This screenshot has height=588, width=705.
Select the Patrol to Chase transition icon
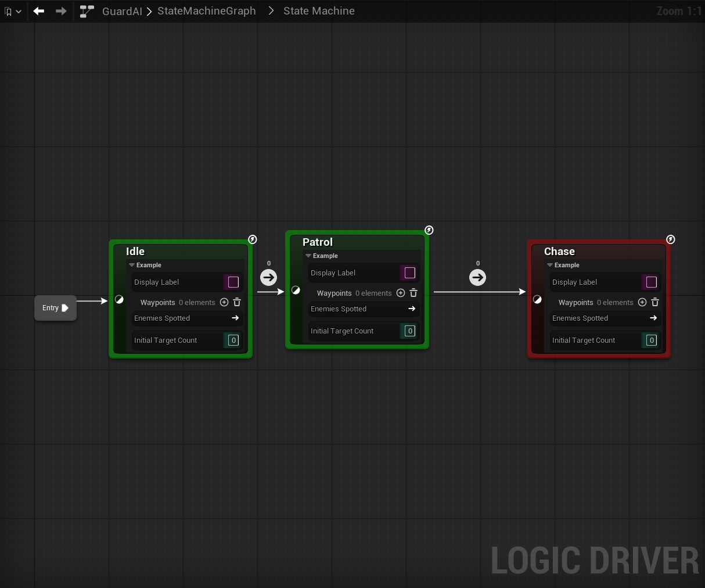coord(477,278)
